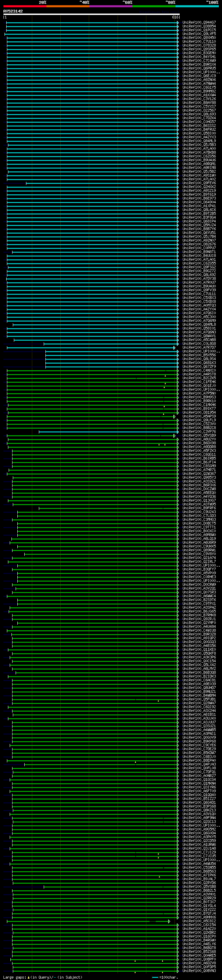
Task: Select the UniRef100_C6QG11 label
Action: coord(199,455)
